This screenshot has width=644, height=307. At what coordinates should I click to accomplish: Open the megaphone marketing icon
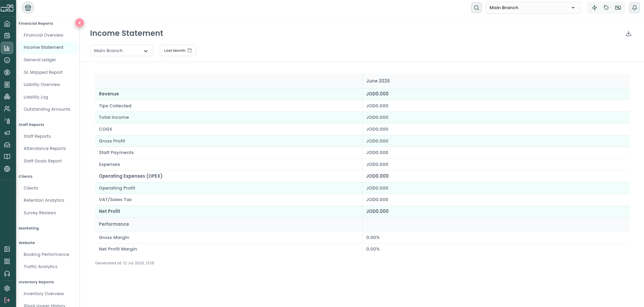coord(7,133)
